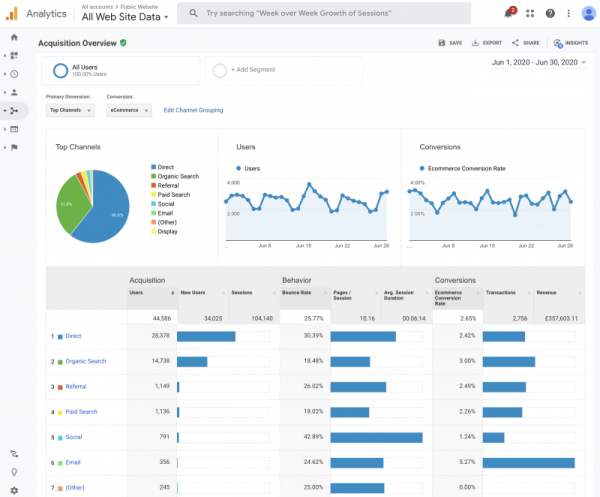Click the Edit Channel Grouping link
This screenshot has width=600, height=497.
click(x=193, y=110)
